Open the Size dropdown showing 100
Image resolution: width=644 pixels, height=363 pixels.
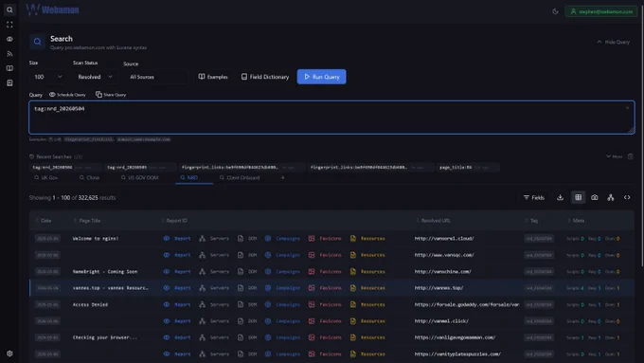[x=47, y=77]
